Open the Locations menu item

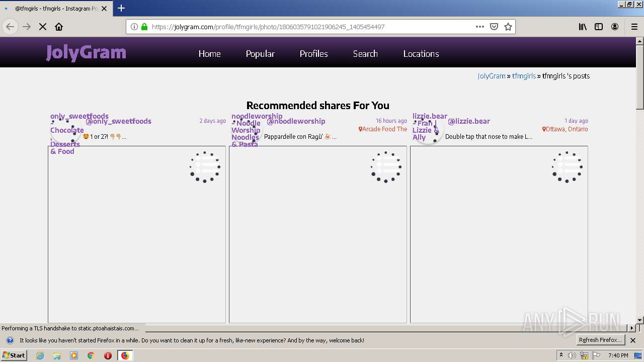(421, 54)
